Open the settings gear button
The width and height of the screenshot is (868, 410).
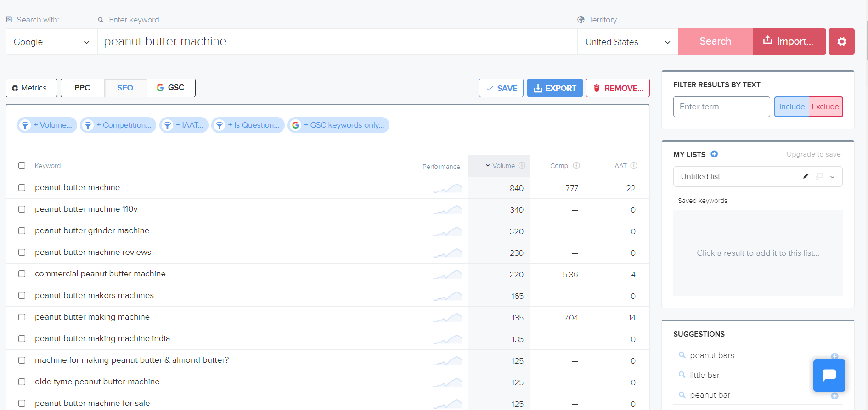pyautogui.click(x=841, y=41)
